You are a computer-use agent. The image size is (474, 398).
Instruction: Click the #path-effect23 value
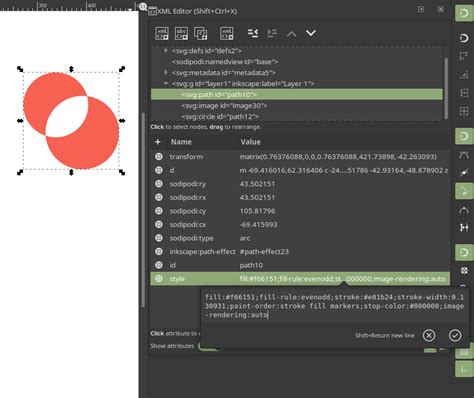coord(264,252)
